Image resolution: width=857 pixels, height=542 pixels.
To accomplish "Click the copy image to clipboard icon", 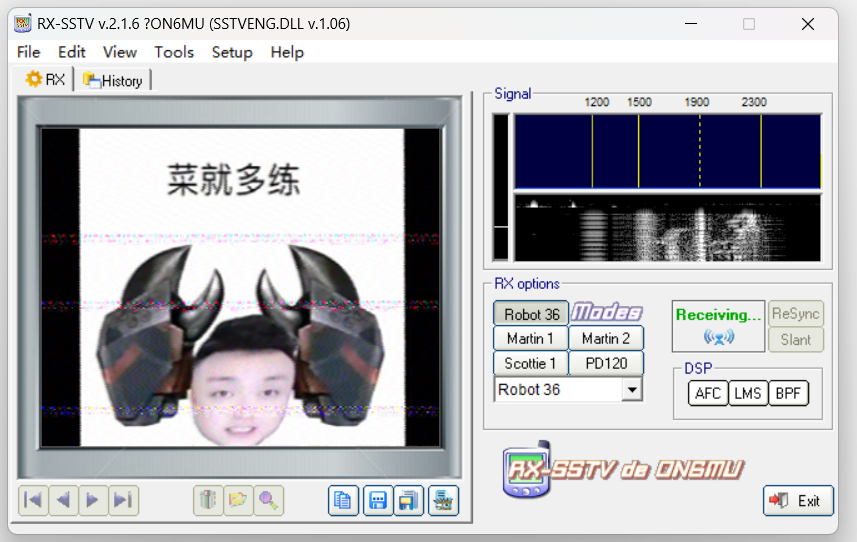I will point(343,500).
